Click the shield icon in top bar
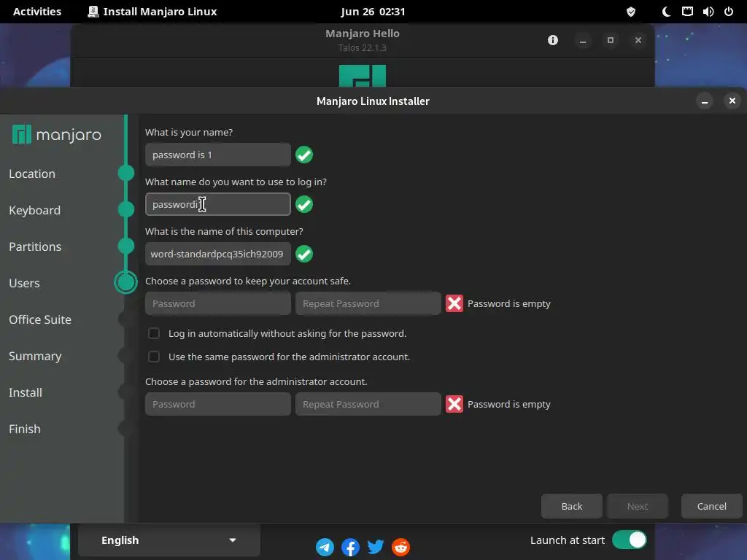The width and height of the screenshot is (747, 560). pos(631,12)
